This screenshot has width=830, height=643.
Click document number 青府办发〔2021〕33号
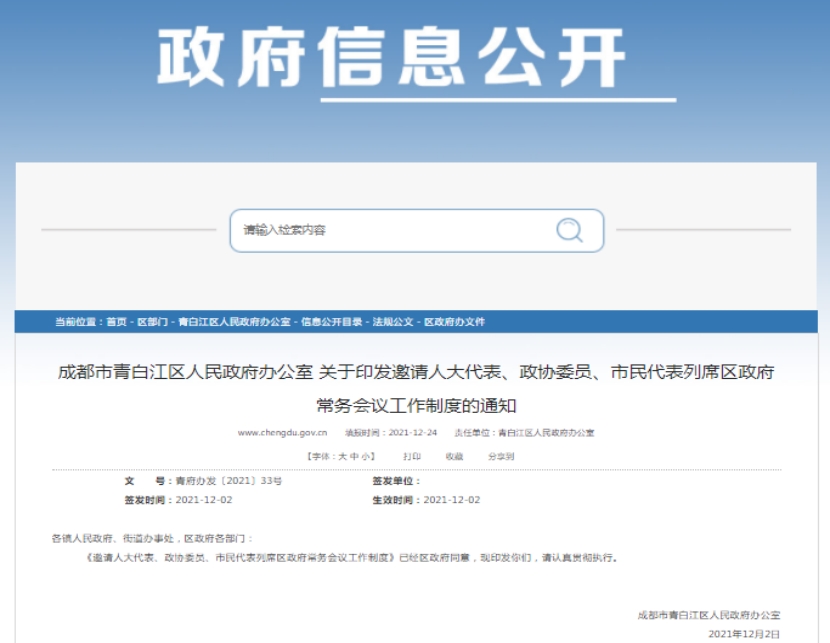[228, 481]
